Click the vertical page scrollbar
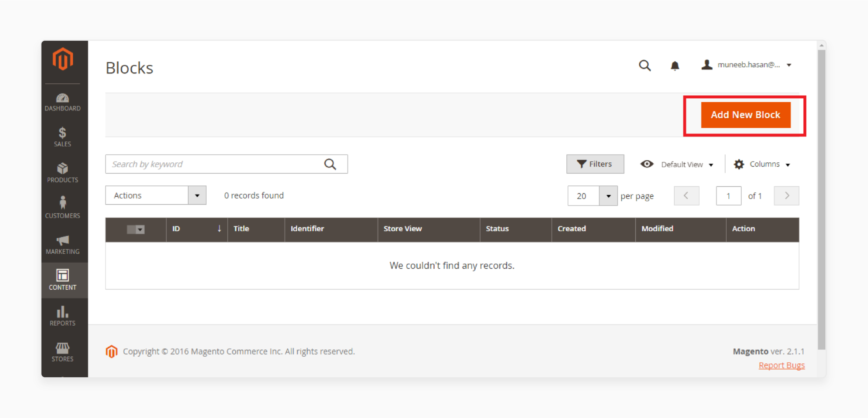The width and height of the screenshot is (868, 418). (822, 200)
